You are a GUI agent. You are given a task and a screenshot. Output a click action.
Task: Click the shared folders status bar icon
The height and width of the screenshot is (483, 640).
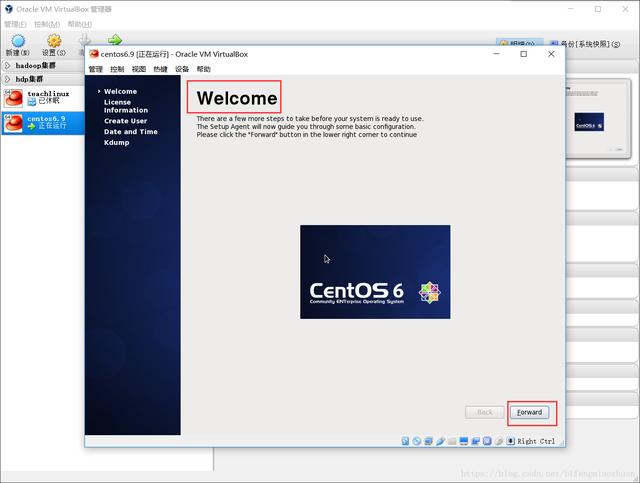click(452, 441)
